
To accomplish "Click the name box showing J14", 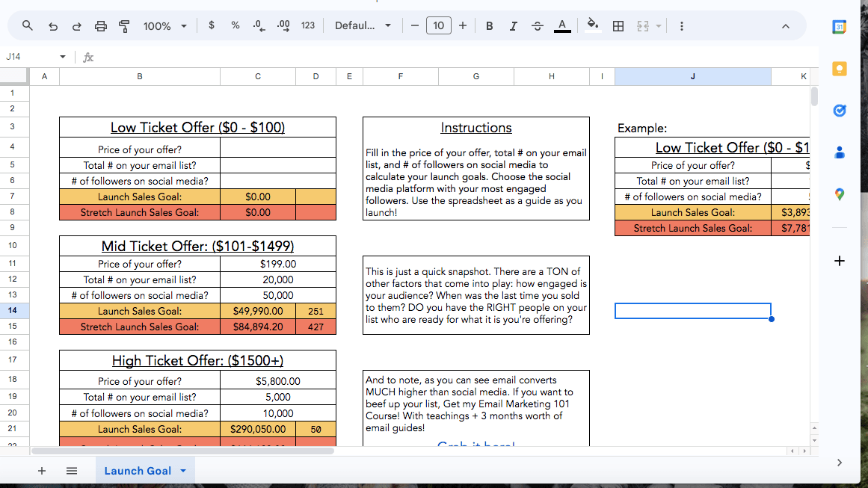I will [x=31, y=57].
